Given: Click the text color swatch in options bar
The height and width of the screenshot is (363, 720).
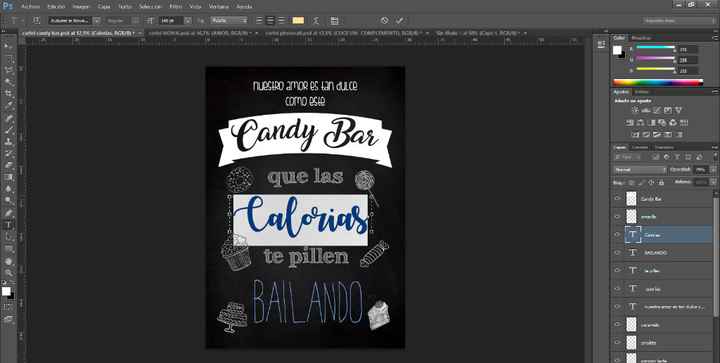Looking at the screenshot, I should coord(298,21).
